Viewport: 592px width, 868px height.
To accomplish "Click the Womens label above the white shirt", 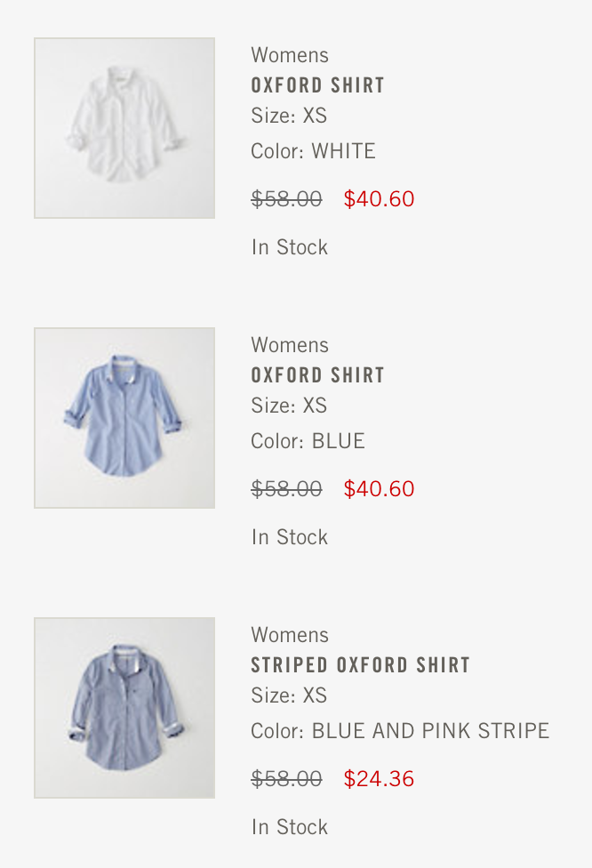I will click(x=290, y=55).
